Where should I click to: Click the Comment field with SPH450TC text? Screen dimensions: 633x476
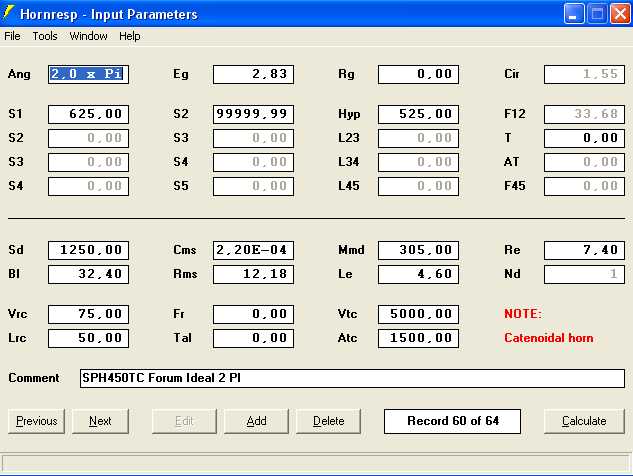point(352,378)
